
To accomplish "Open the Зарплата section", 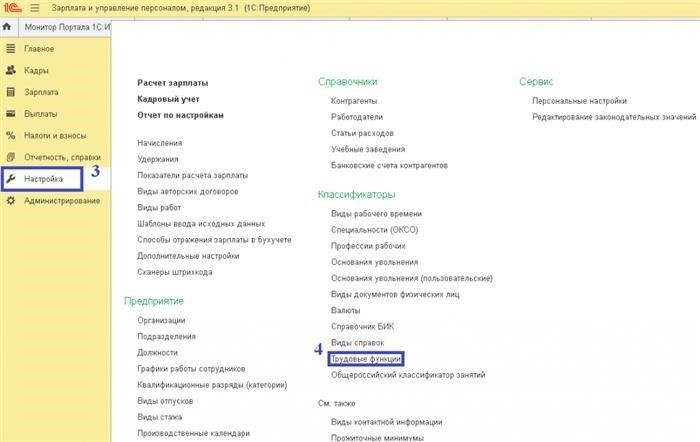I will click(41, 92).
